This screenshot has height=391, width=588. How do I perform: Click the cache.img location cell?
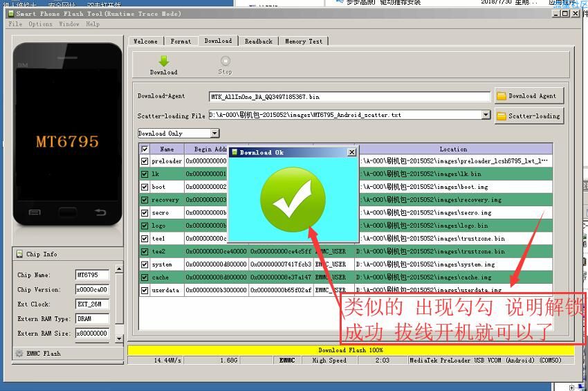453,278
